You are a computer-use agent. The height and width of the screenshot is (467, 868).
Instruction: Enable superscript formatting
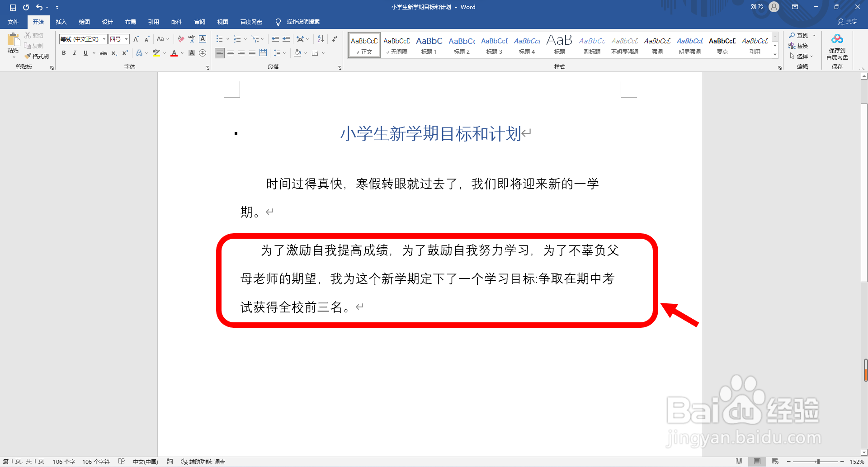125,53
